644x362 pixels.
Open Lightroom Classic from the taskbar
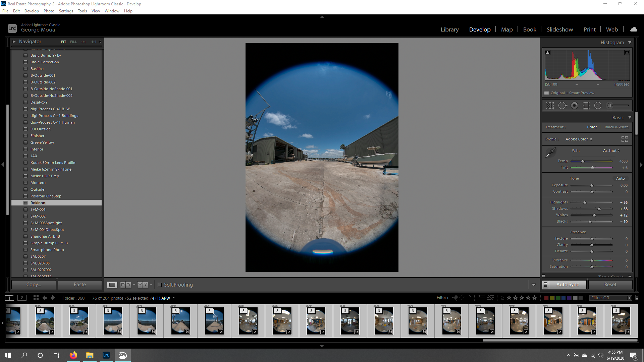pos(106,355)
